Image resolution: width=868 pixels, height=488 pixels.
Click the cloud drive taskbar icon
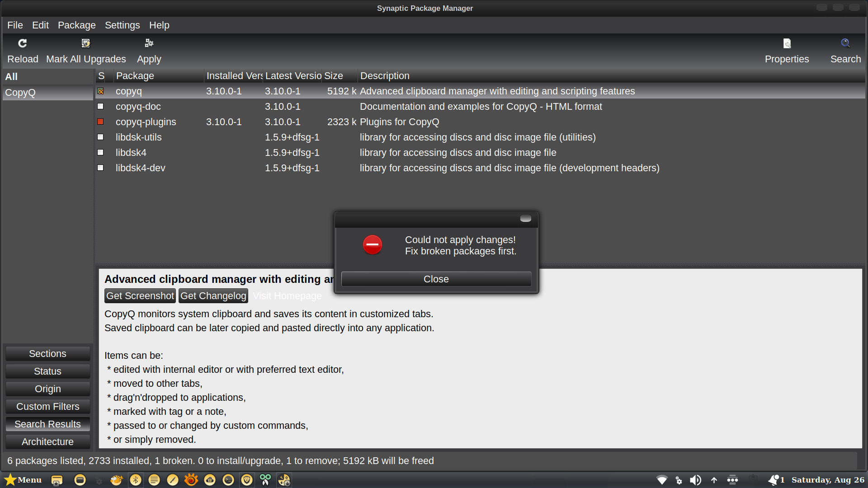pos(210,480)
